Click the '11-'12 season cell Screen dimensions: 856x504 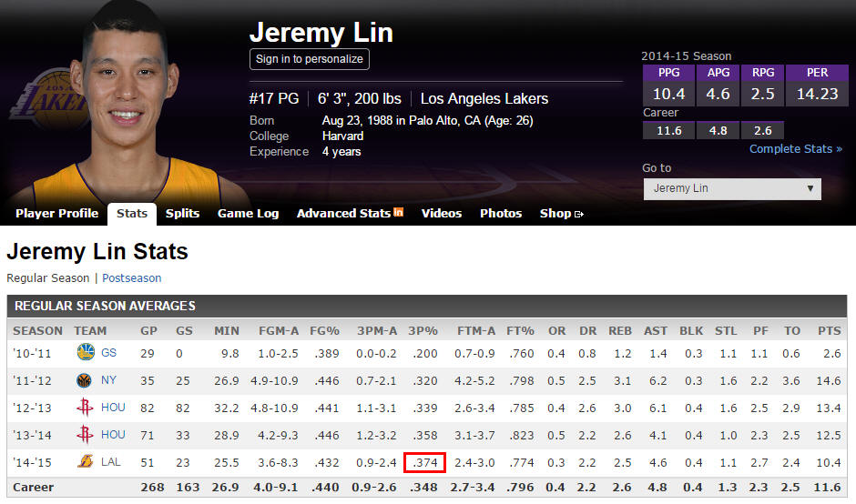coord(32,380)
